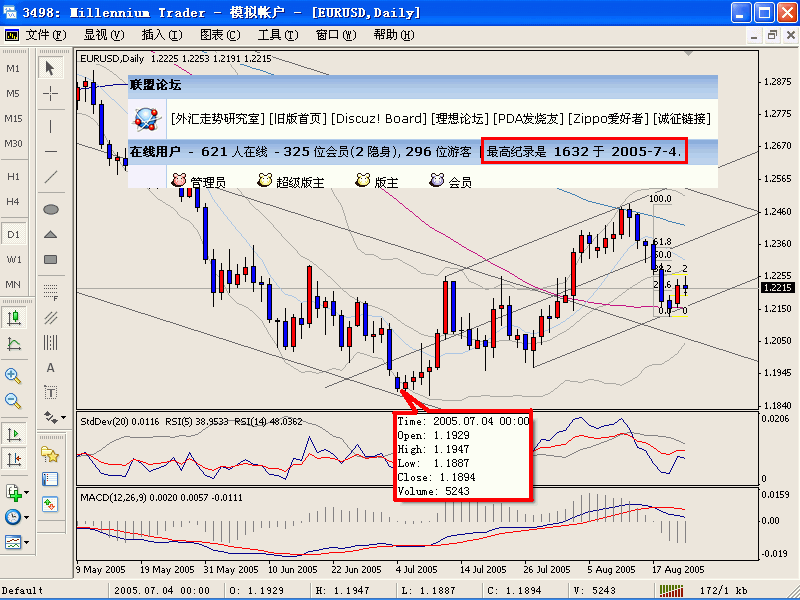Switch timeframe to W1
Screen dimensions: 800x600
coord(13,259)
